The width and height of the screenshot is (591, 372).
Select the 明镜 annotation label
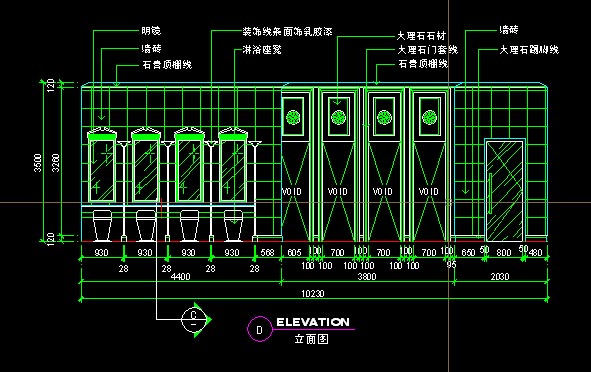tap(151, 31)
